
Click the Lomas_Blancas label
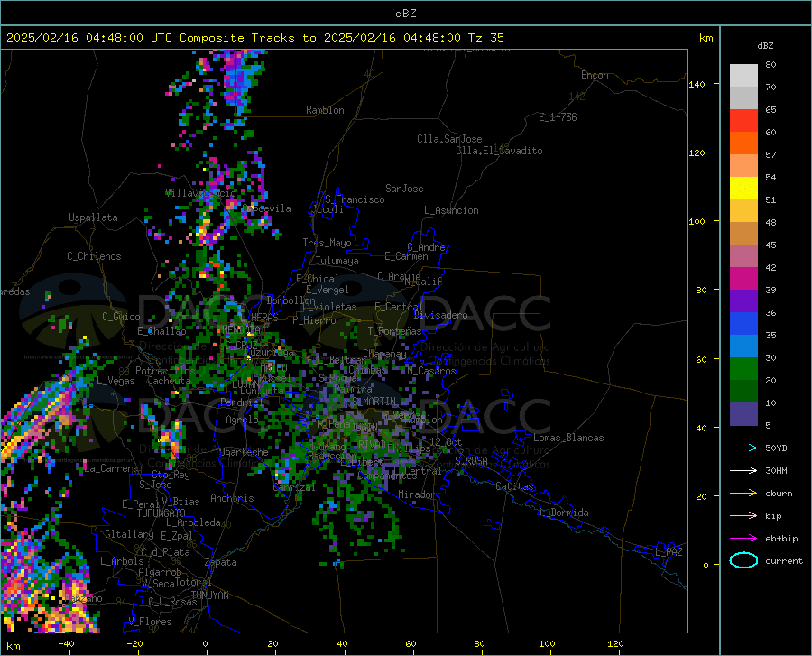pyautogui.click(x=568, y=438)
